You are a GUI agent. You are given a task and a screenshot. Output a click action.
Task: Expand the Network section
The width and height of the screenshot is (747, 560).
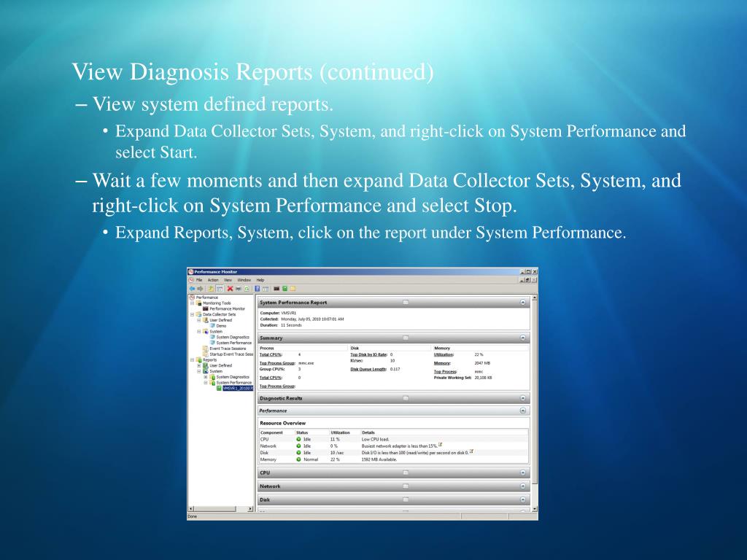tap(522, 486)
